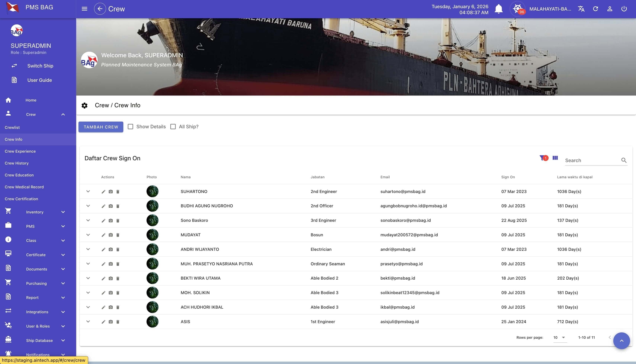The image size is (636, 364).
Task: Click the settings gear beside Crew breadcrumb
Action: (x=85, y=105)
